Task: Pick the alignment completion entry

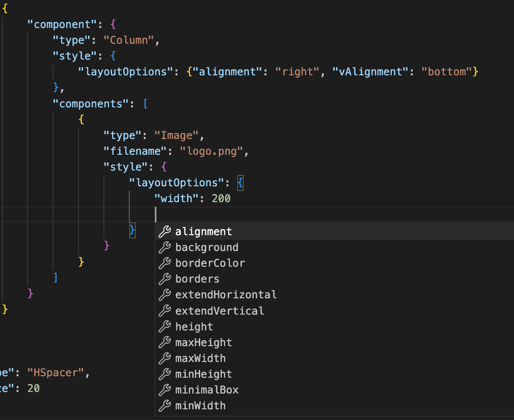Action: [203, 232]
